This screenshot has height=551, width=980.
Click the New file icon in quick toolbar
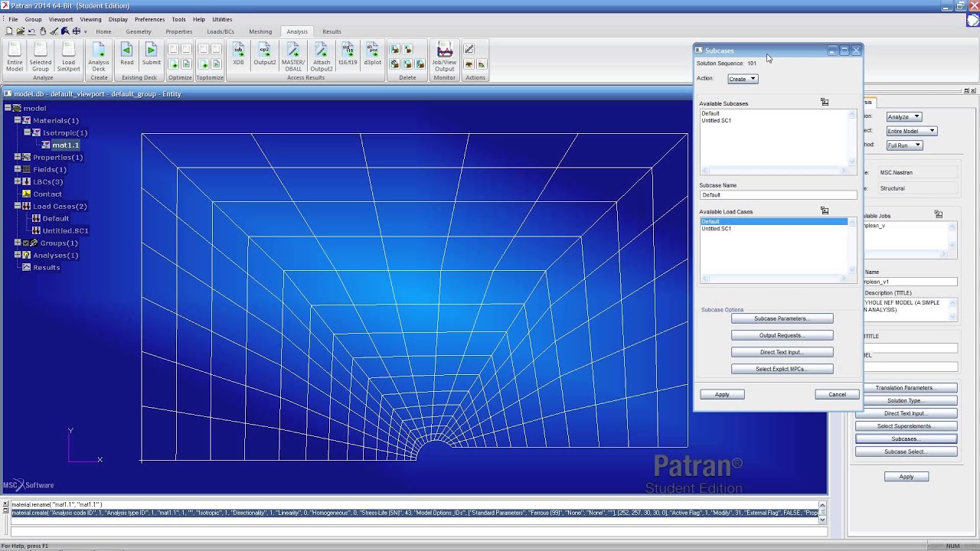click(x=9, y=31)
